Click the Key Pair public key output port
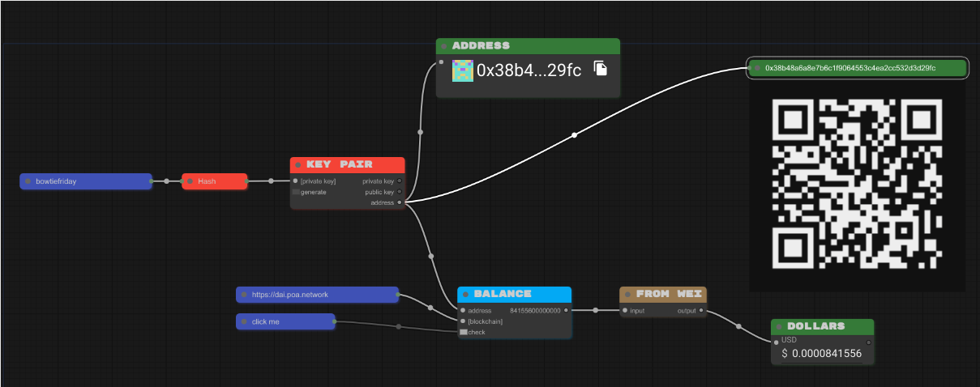 (x=400, y=192)
